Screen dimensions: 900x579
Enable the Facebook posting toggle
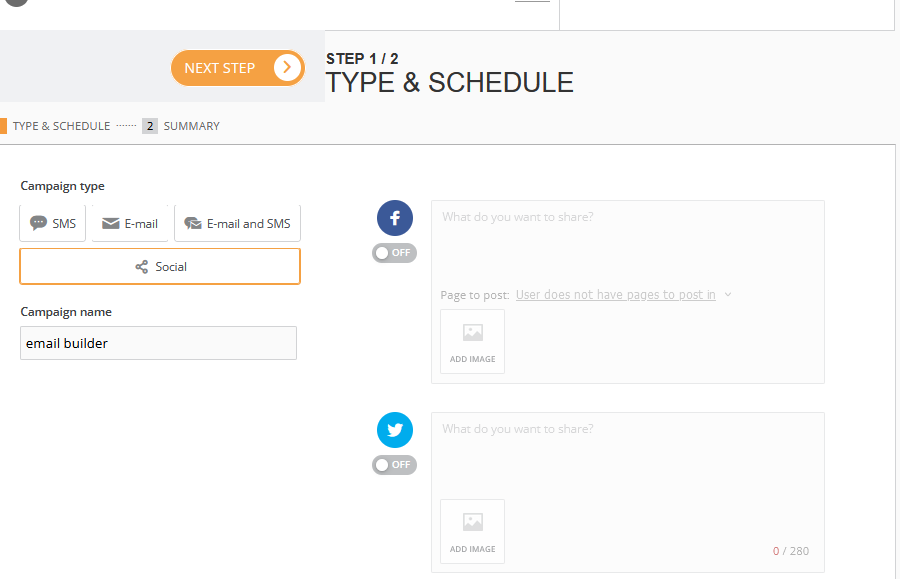pos(394,253)
